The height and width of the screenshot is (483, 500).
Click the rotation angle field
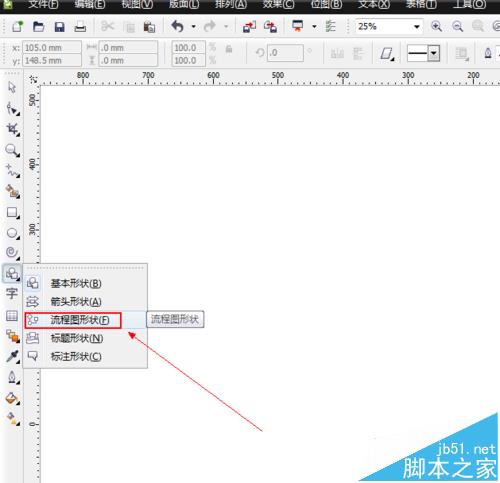[x=285, y=53]
